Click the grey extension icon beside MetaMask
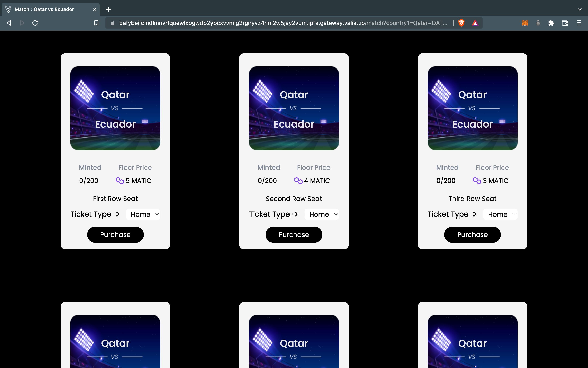Screen dimensions: 588x368 [538, 23]
